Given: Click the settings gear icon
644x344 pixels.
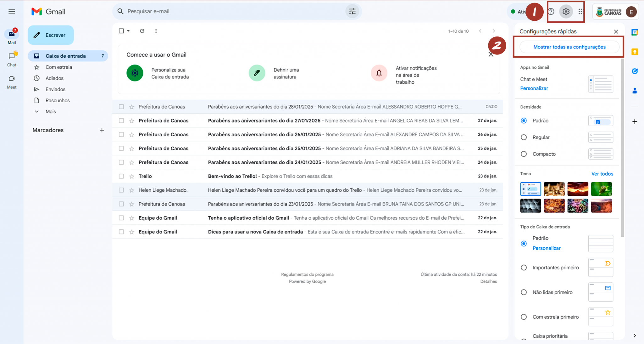Looking at the screenshot, I should pyautogui.click(x=566, y=12).
